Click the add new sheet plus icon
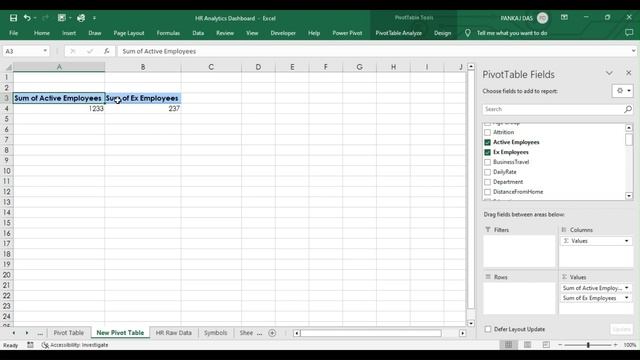The height and width of the screenshot is (360, 640). (x=272, y=333)
